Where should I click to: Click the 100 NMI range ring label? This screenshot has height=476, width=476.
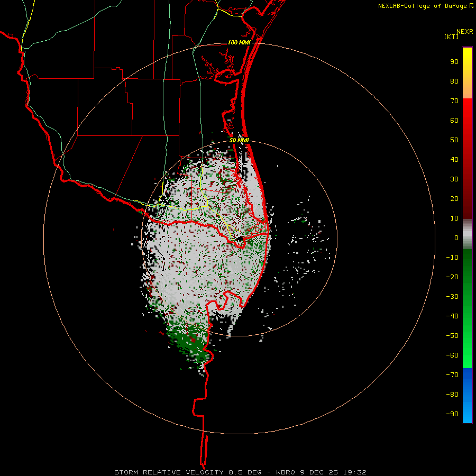(239, 42)
